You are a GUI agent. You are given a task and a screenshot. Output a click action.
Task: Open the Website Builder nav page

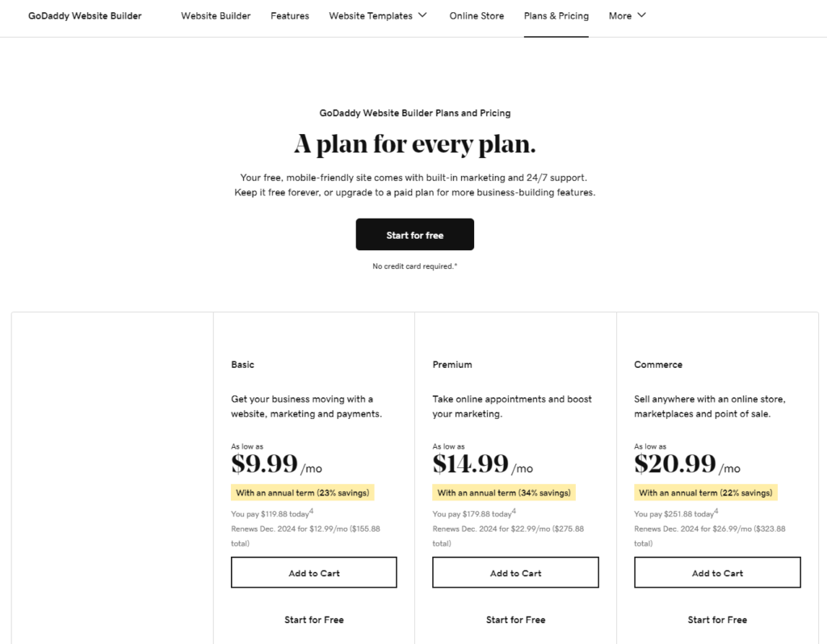(216, 15)
